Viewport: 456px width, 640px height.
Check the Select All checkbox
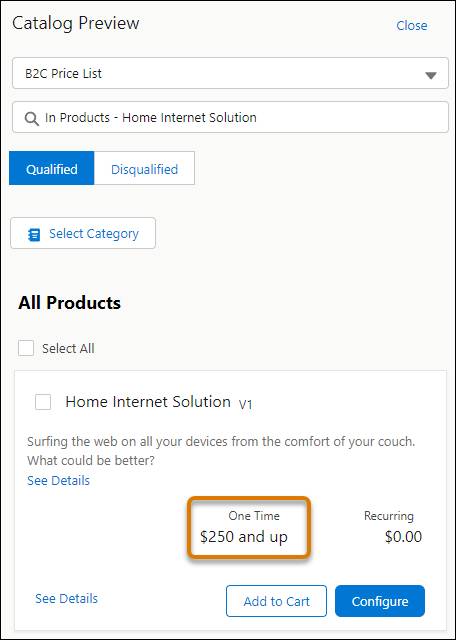pos(26,349)
